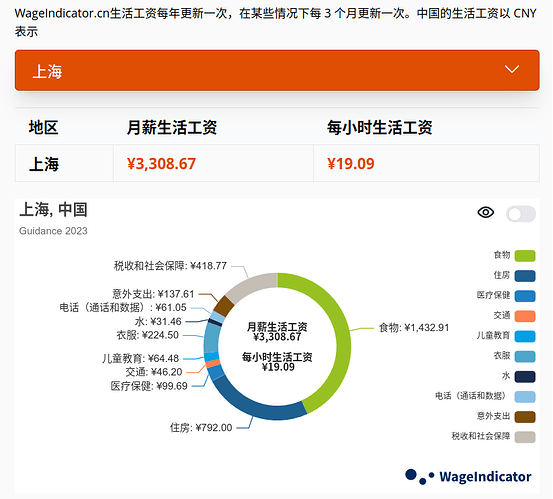Viewport: 553px width, 499px height.
Task: Select the 税收和社会保障 legend label
Action: point(481,436)
